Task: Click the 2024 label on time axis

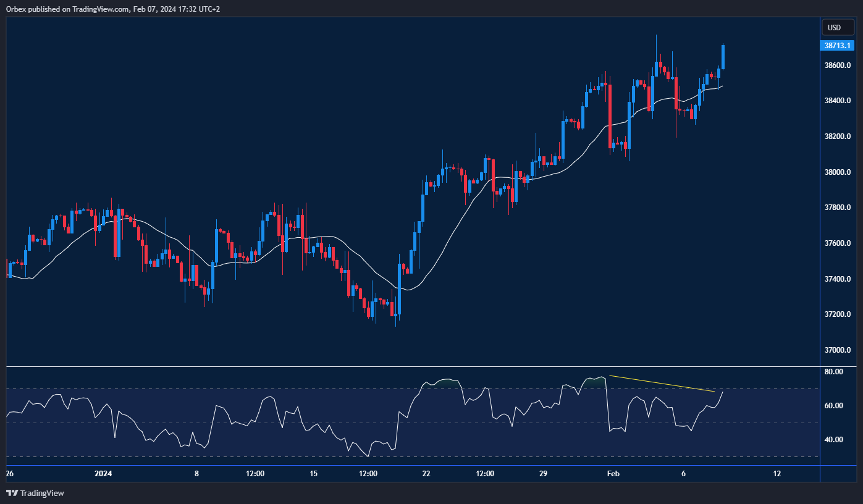Action: pyautogui.click(x=103, y=474)
